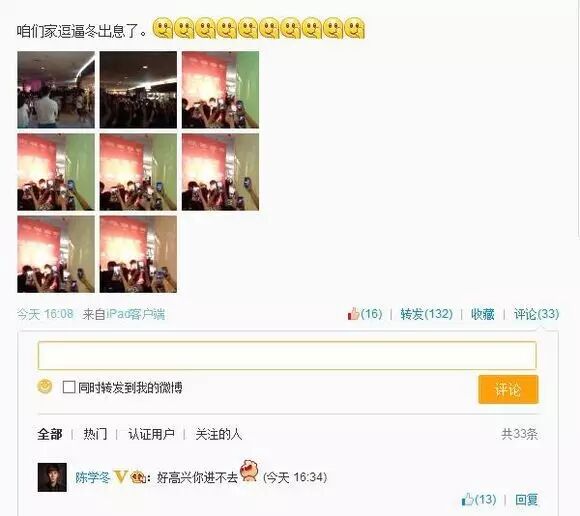580x516 pixels.
Task: Open first photo thumbnail in the grid
Action: tap(56, 90)
